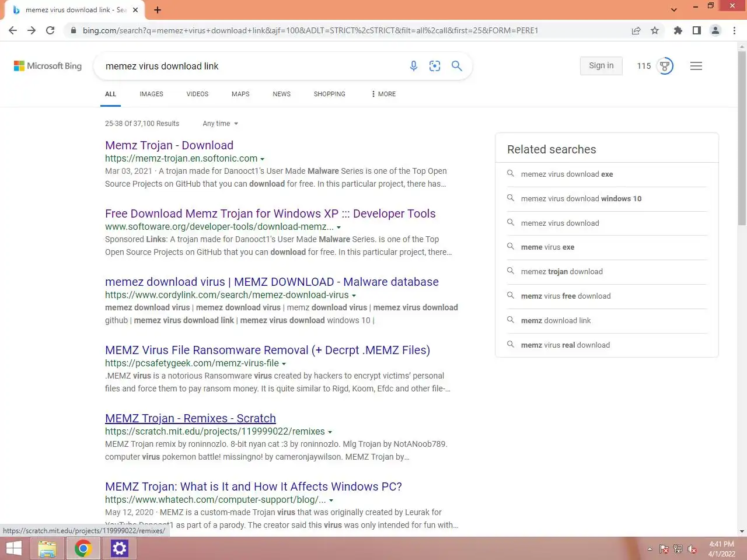Image resolution: width=747 pixels, height=560 pixels.
Task: Expand the MORE search categories menu
Action: [383, 94]
